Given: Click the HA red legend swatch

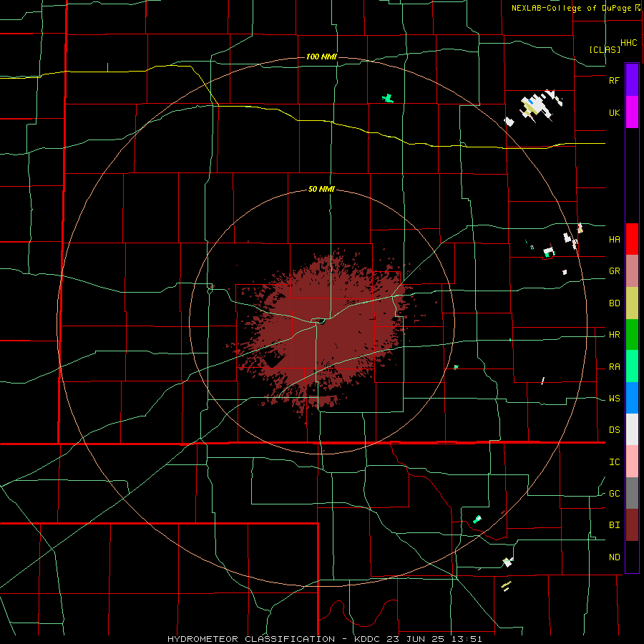Looking at the screenshot, I should [x=632, y=239].
